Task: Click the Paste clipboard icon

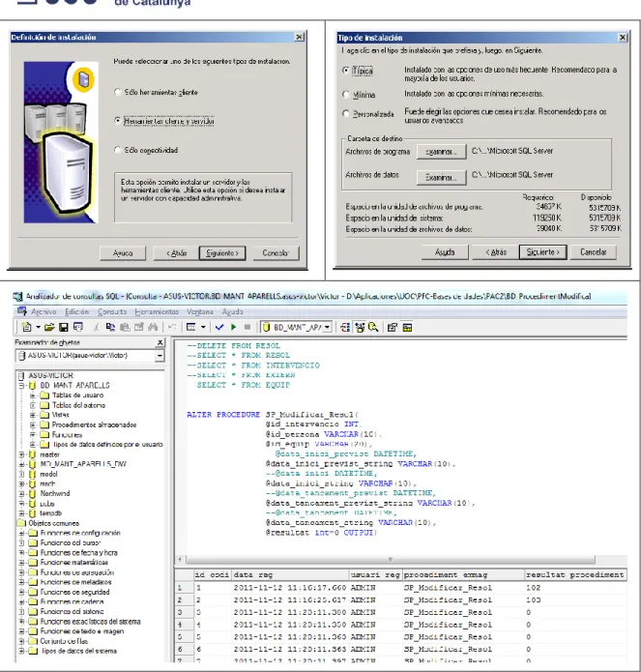Action: coord(125,328)
